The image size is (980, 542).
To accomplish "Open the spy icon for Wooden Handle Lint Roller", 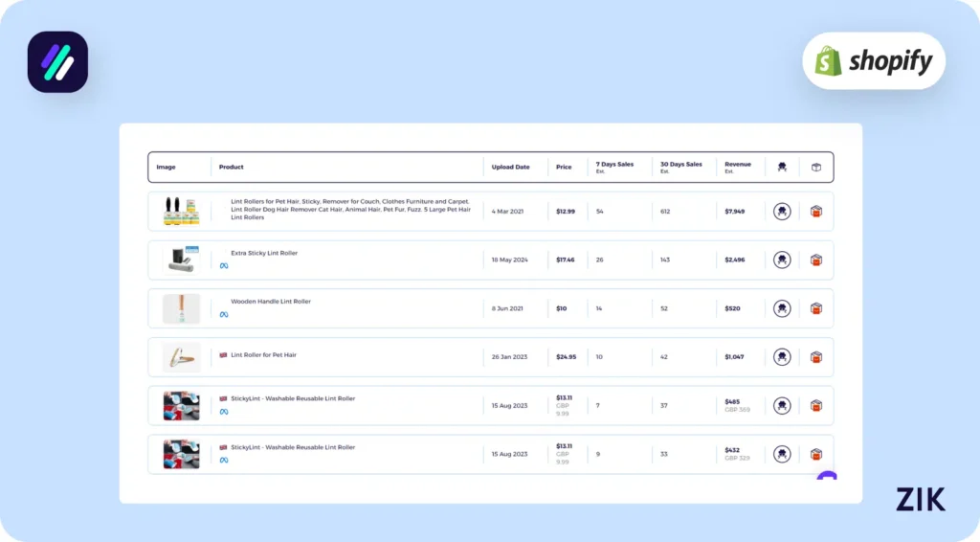I will (782, 308).
